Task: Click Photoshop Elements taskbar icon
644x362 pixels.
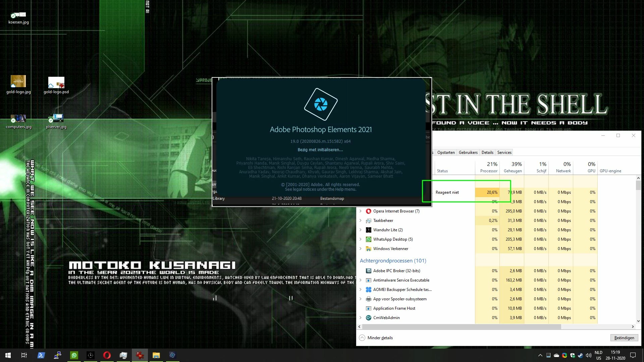Action: (172, 355)
